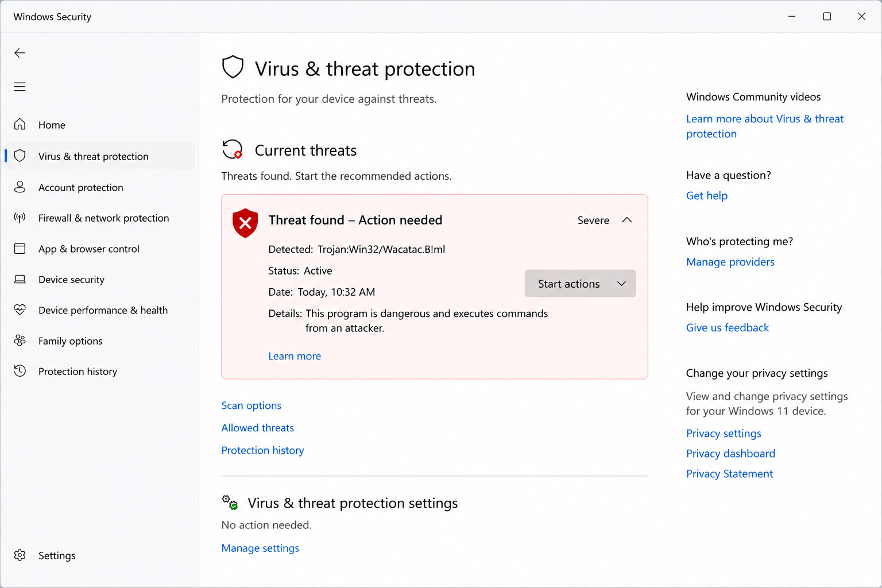Select Device security in sidebar
The width and height of the screenshot is (882, 588).
(x=100, y=279)
